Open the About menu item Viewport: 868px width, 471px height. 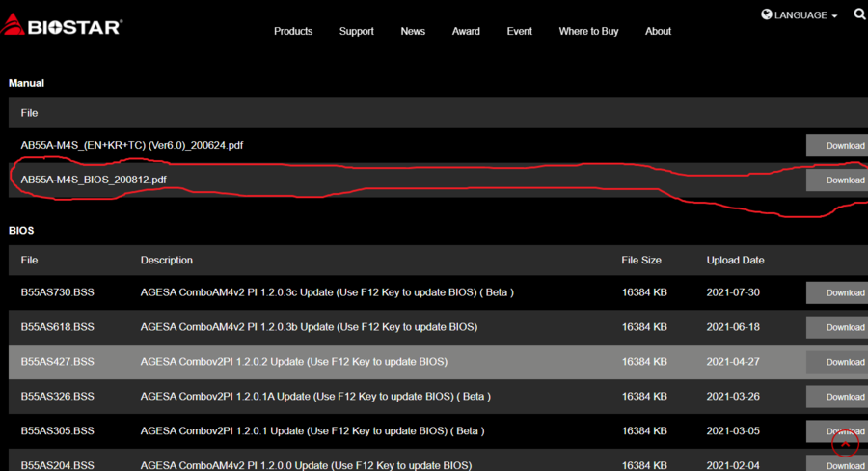click(x=658, y=31)
